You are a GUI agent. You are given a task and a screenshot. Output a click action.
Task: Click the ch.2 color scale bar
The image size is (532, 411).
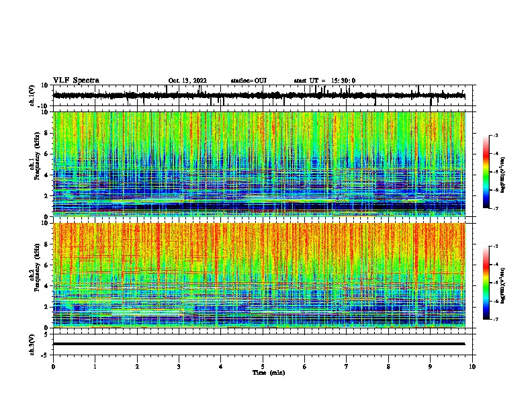click(486, 283)
